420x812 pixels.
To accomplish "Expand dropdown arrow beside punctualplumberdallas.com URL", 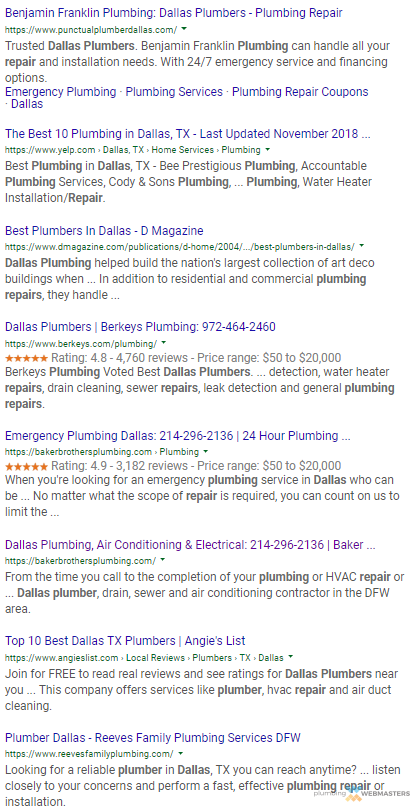I will click(185, 29).
